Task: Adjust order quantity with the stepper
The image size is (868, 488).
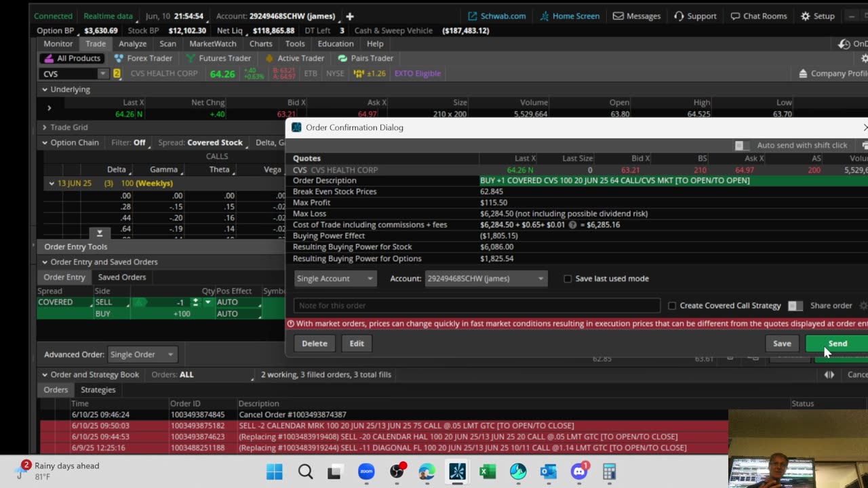Action: click(x=195, y=302)
